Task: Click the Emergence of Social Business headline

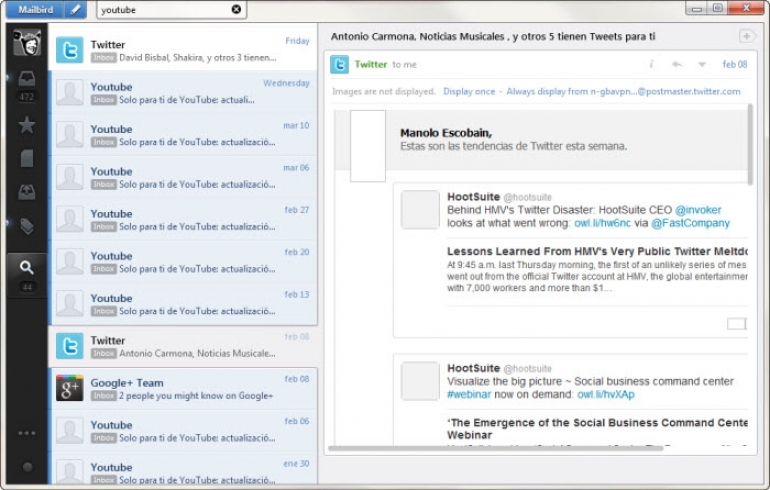Action: [x=597, y=429]
